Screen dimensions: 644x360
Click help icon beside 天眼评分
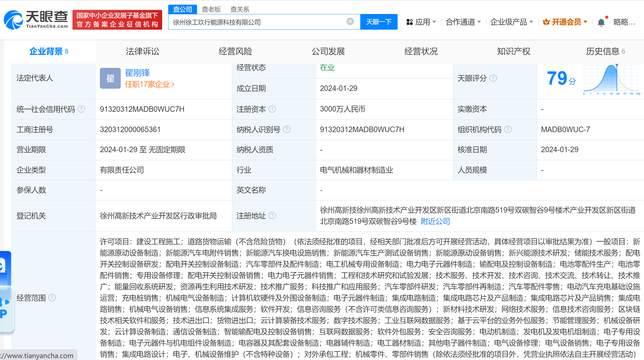pos(493,78)
